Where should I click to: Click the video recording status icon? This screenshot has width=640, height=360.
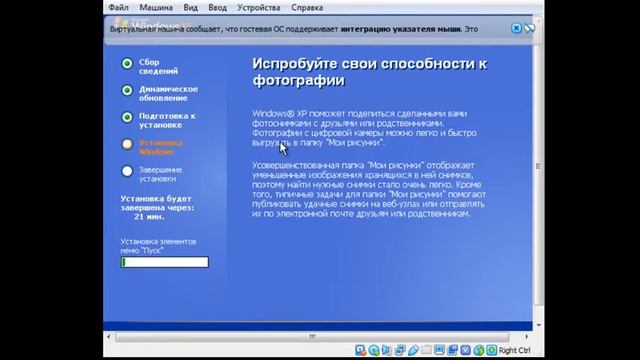[x=453, y=350]
